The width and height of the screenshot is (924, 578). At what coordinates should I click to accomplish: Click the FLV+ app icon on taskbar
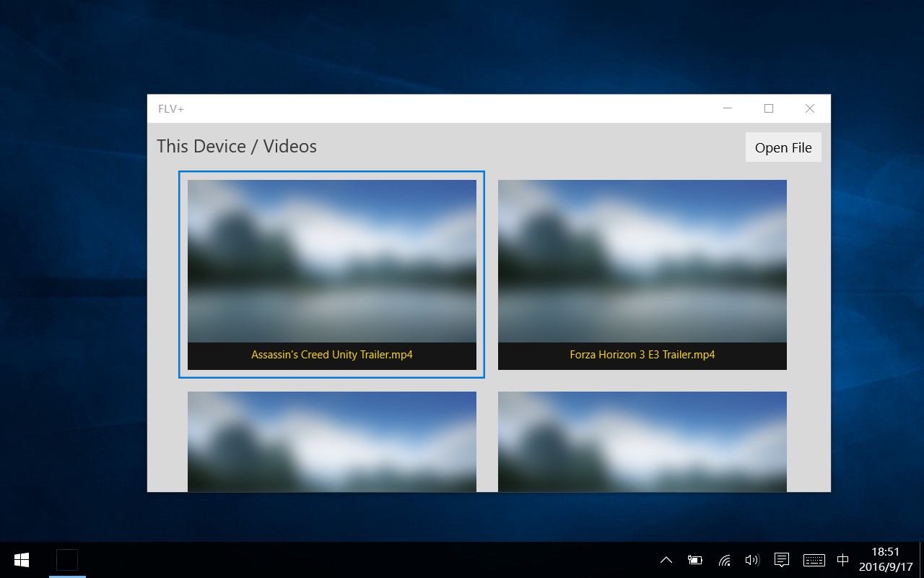[x=67, y=560]
